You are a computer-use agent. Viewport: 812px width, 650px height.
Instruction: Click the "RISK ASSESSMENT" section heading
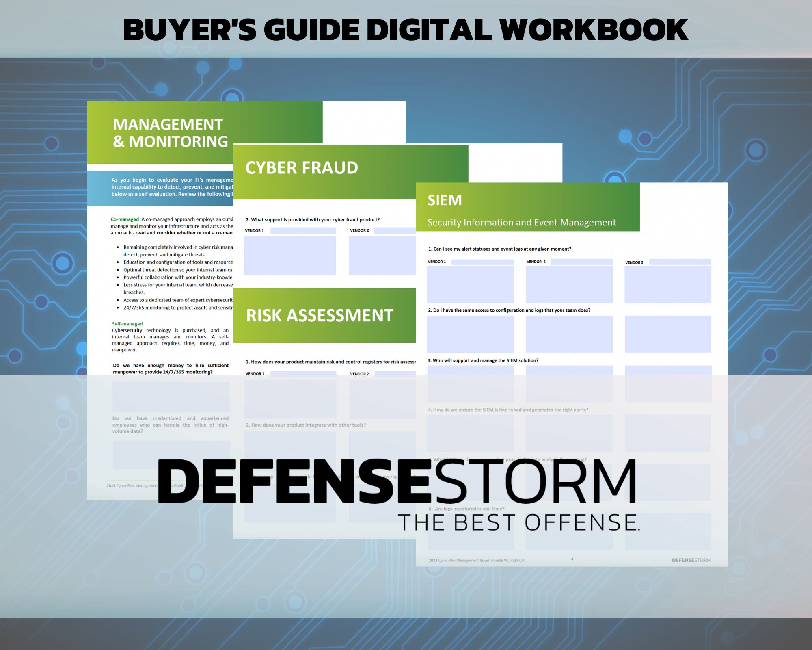(320, 316)
